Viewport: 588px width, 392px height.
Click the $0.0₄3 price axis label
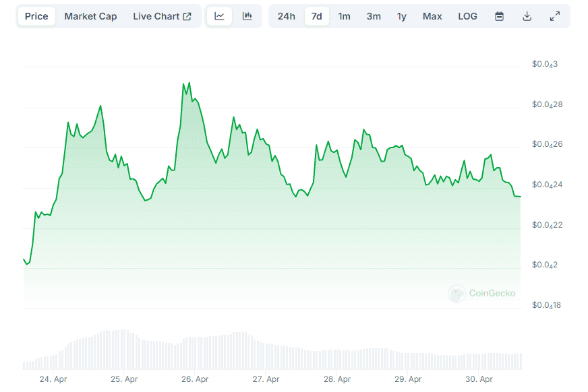(544, 64)
